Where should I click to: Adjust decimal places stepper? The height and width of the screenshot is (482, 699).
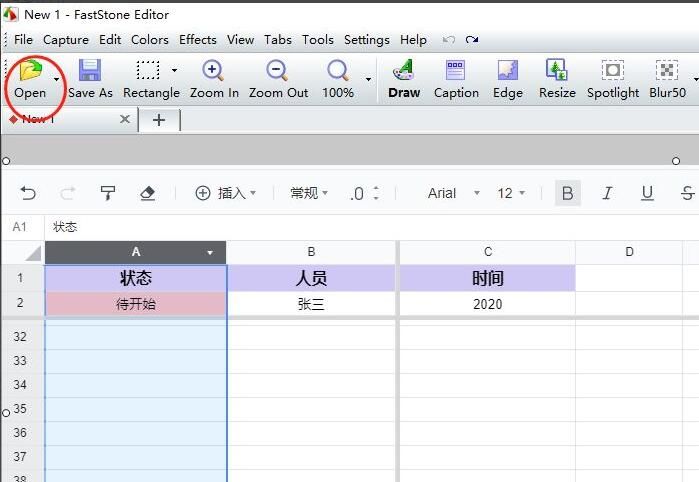point(376,193)
